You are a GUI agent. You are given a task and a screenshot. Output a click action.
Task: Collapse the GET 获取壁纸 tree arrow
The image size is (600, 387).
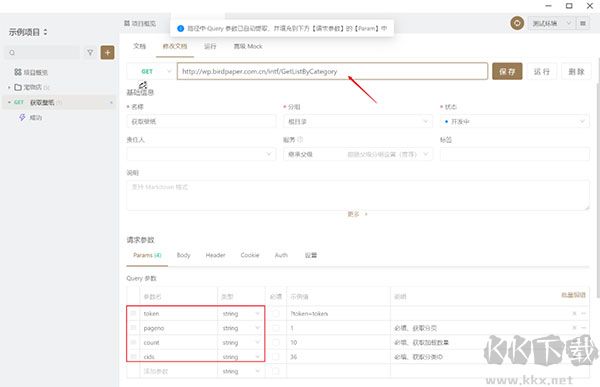coord(9,102)
